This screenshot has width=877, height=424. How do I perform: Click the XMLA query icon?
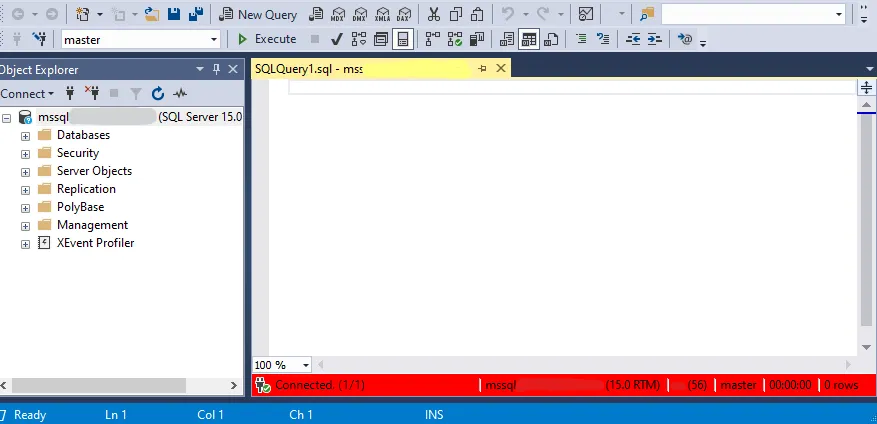tap(383, 15)
